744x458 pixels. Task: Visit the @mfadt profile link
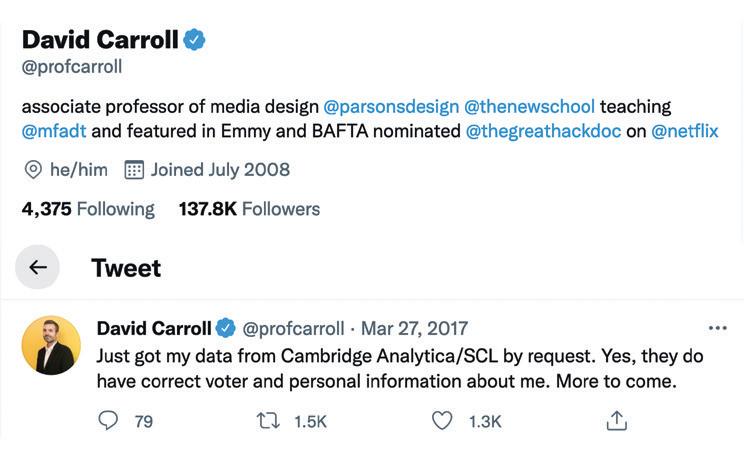pyautogui.click(x=55, y=131)
